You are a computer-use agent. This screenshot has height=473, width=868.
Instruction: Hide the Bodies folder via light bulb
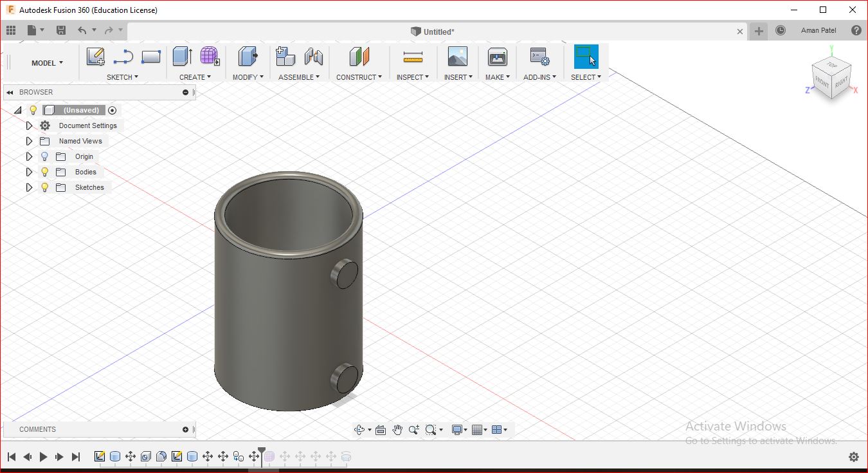tap(44, 172)
